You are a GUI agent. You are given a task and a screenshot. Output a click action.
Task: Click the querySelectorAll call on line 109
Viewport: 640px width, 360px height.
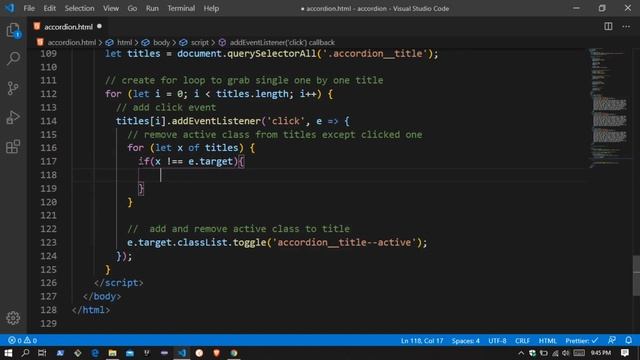[271, 53]
